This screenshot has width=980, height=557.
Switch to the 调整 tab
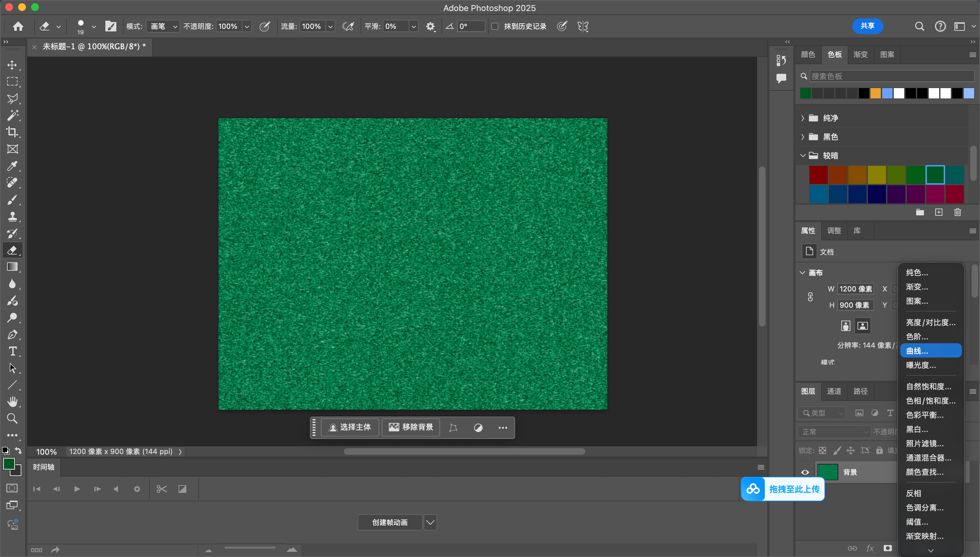coord(834,230)
